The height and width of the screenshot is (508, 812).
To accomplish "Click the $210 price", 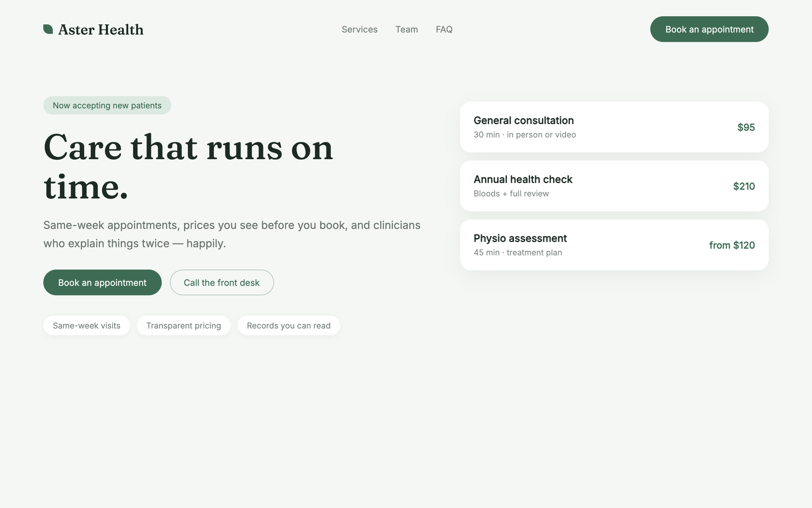I will [x=744, y=186].
